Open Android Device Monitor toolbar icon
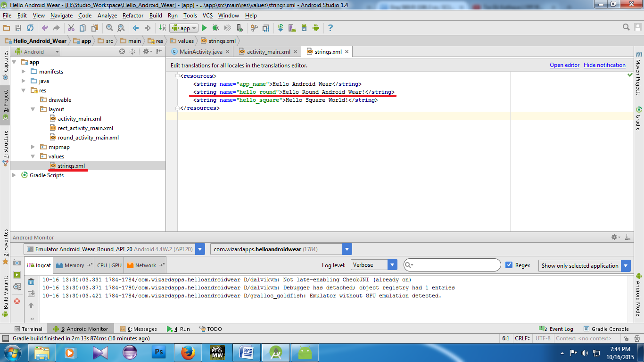Image resolution: width=644 pixels, height=362 pixels. tap(316, 28)
